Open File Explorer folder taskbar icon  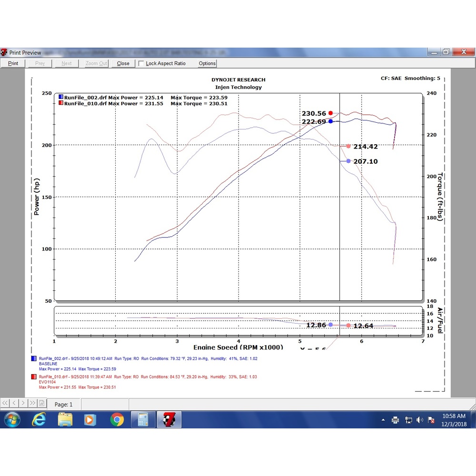coord(65,420)
